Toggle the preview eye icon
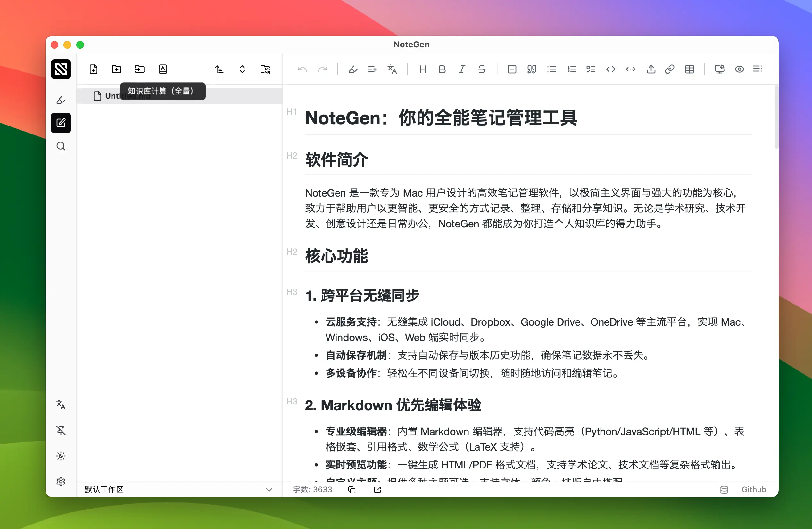Image resolution: width=812 pixels, height=529 pixels. (739, 69)
